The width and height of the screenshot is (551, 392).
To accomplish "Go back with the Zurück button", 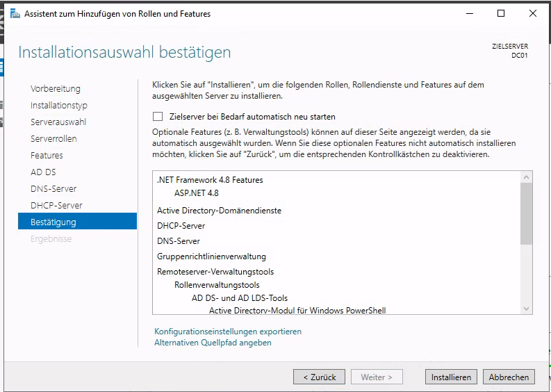I will pyautogui.click(x=319, y=377).
